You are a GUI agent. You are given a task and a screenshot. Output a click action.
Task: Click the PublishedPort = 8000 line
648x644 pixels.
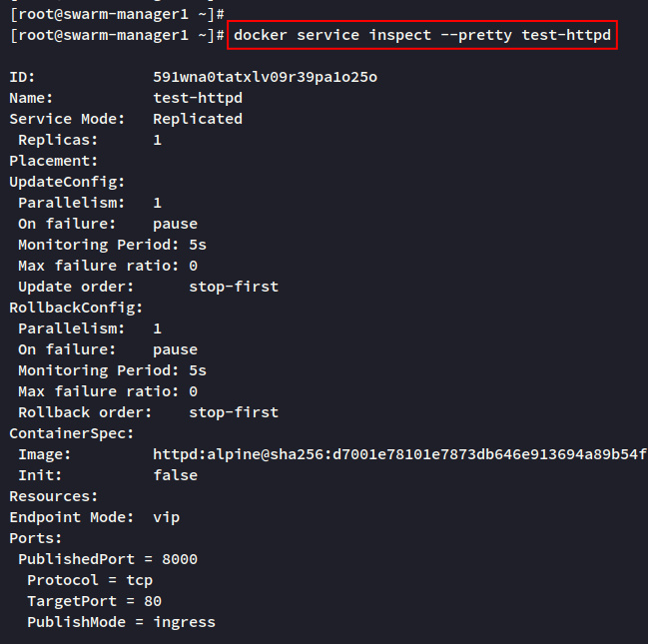[108, 559]
